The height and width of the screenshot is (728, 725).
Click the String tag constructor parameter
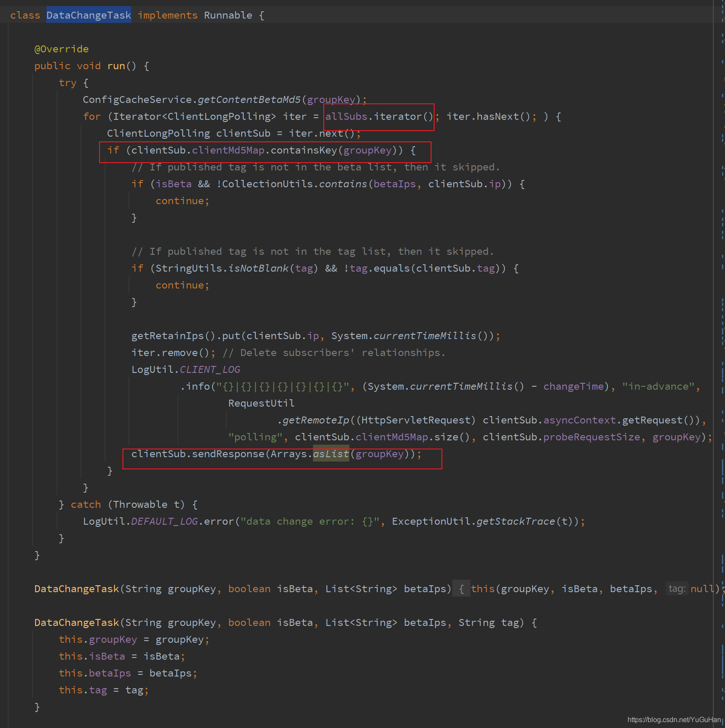point(489,622)
